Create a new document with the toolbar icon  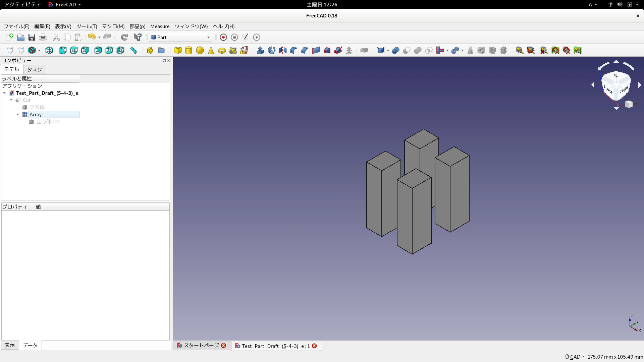pyautogui.click(x=9, y=37)
